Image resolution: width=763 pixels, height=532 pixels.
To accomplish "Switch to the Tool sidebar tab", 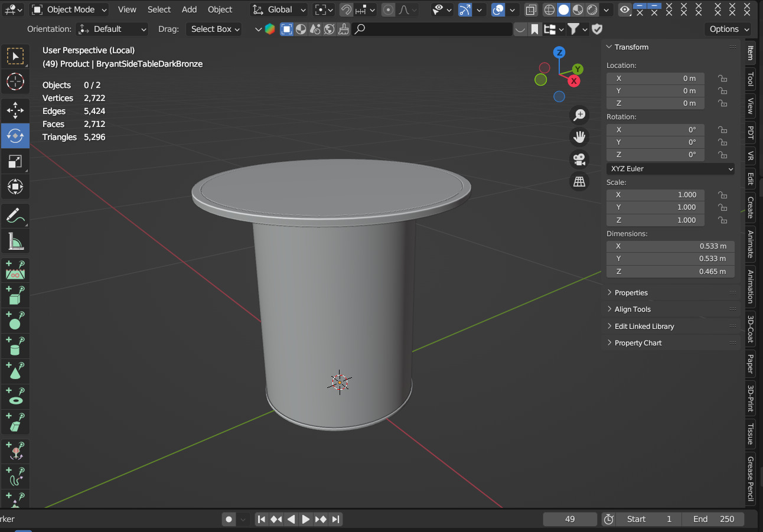I will click(x=751, y=79).
